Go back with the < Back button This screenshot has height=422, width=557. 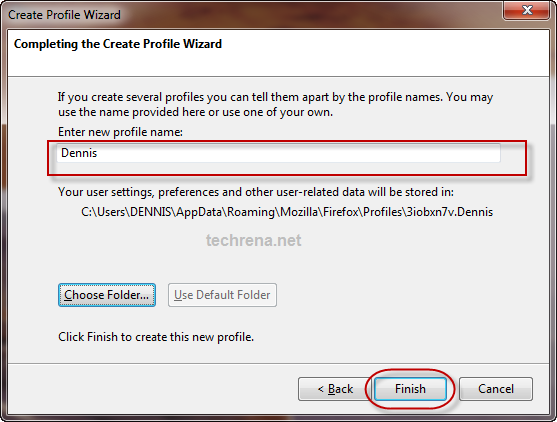335,389
